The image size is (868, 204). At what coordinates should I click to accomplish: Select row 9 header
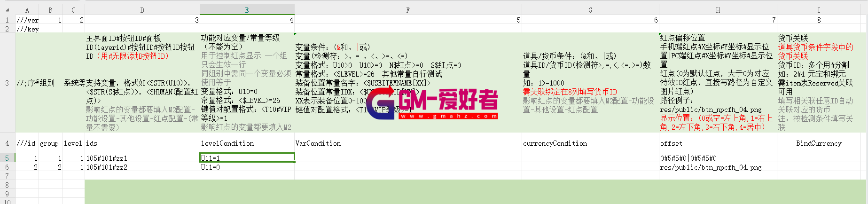(7, 194)
